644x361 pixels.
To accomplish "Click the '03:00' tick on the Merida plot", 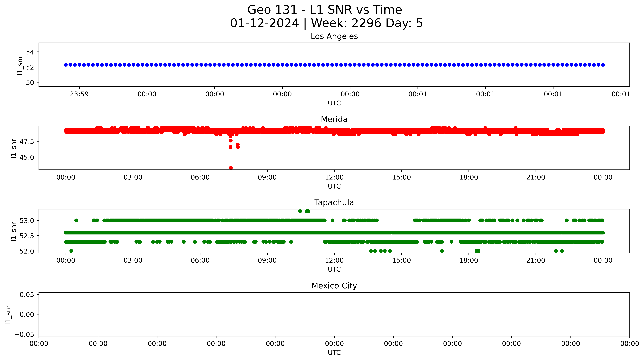I will (133, 177).
